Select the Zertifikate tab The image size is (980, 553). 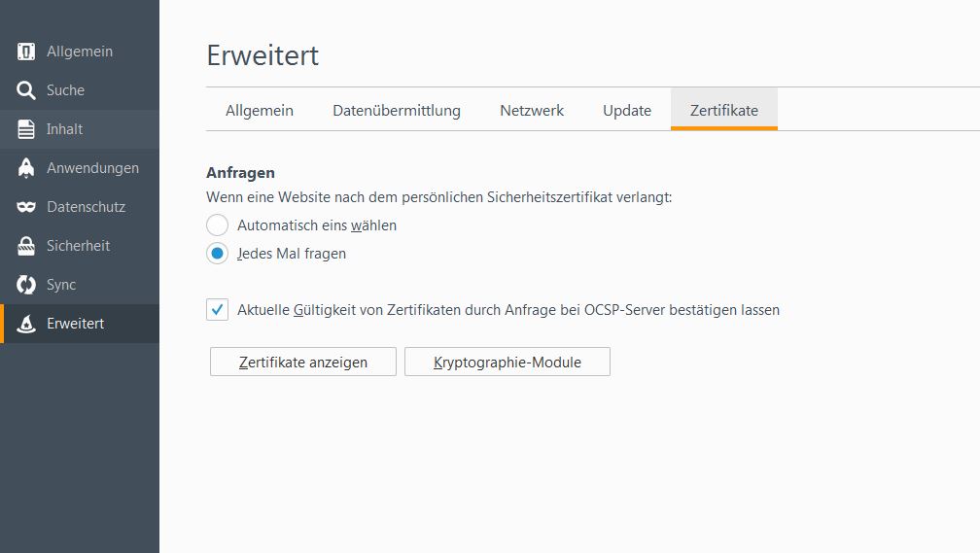[724, 111]
